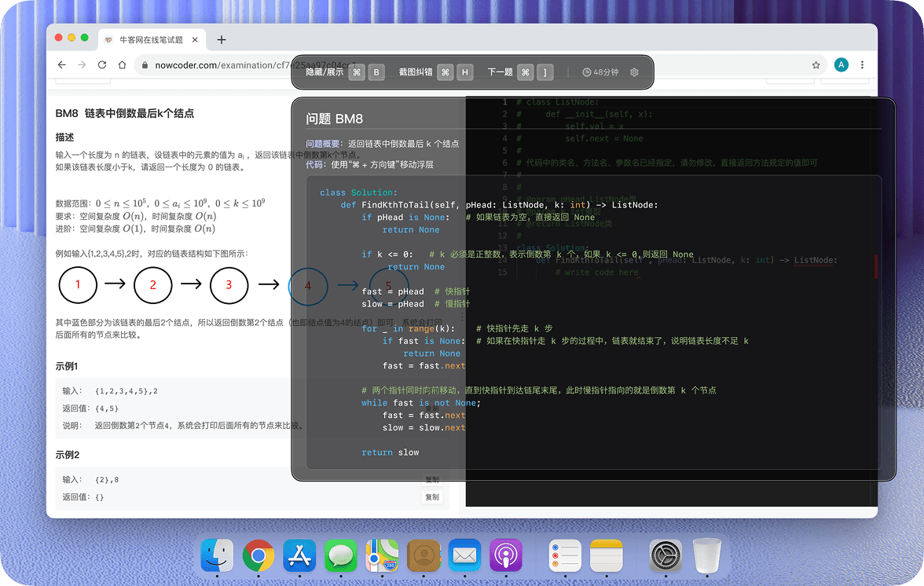
Task: Open Chrome's three-dot menu
Action: 862,65
